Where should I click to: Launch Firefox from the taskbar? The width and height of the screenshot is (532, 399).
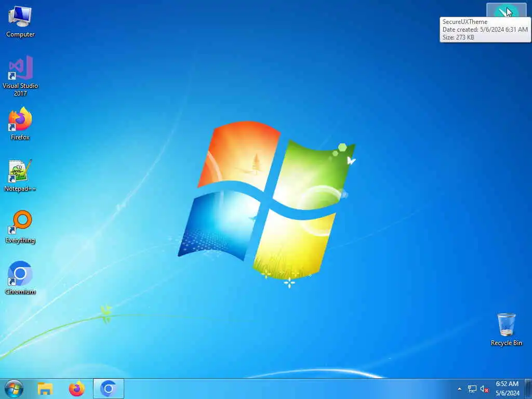point(77,389)
